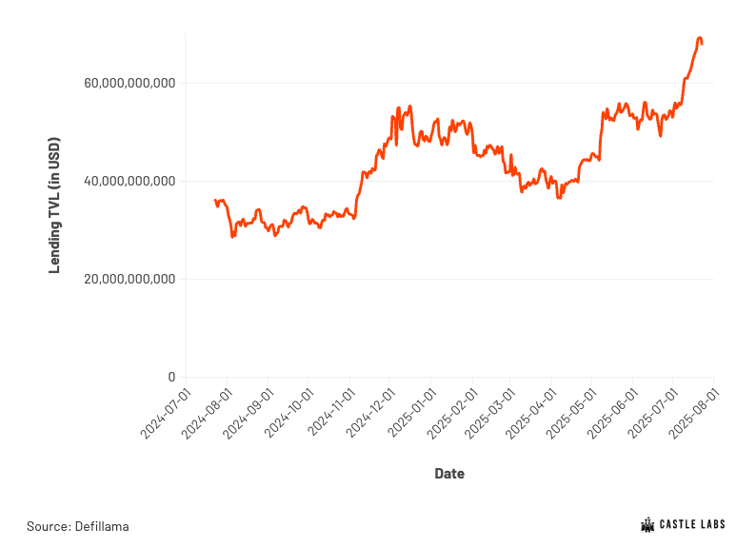Click the 2025-03-01 date tick label
Image resolution: width=756 pixels, height=547 pixels.
[x=490, y=414]
